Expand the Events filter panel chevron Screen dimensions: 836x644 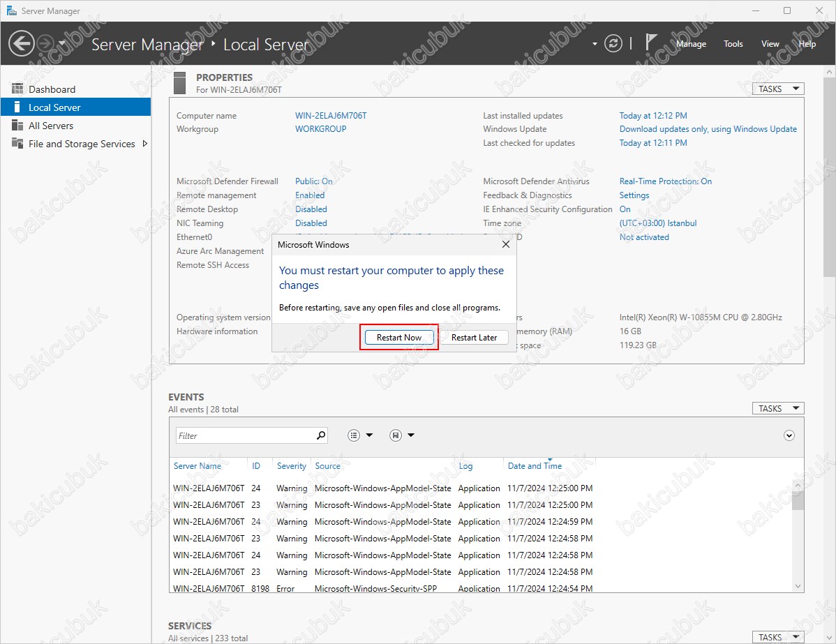(789, 435)
